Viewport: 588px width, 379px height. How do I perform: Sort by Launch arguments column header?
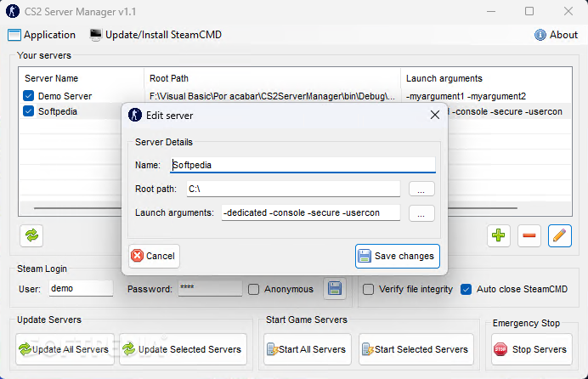tap(486, 78)
